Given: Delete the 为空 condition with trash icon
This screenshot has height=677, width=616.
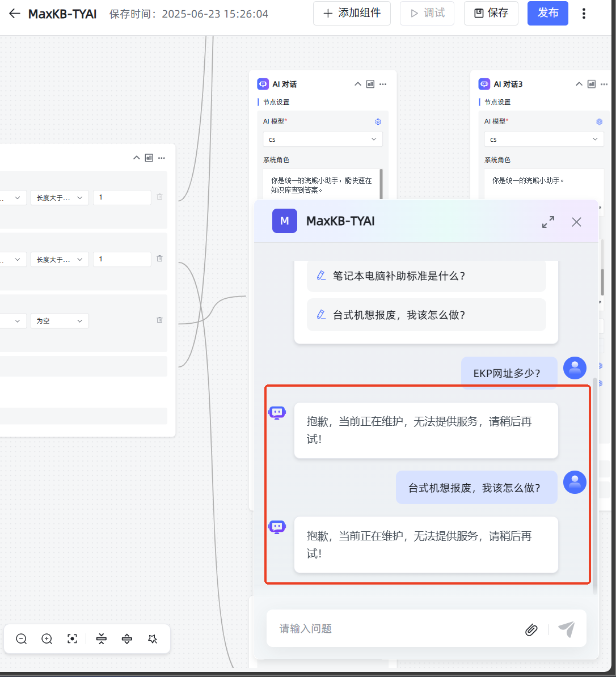Looking at the screenshot, I should (x=160, y=320).
